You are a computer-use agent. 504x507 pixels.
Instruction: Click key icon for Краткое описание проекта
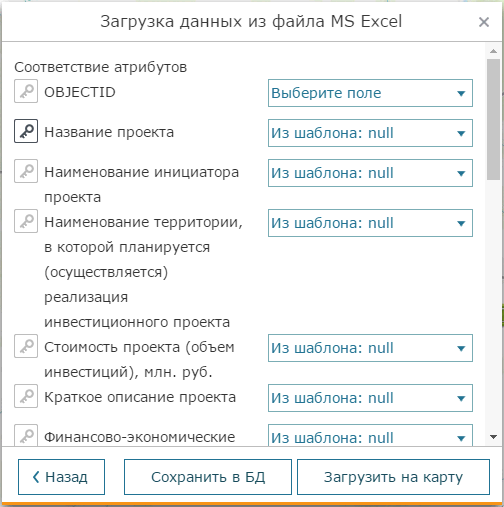(x=26, y=396)
